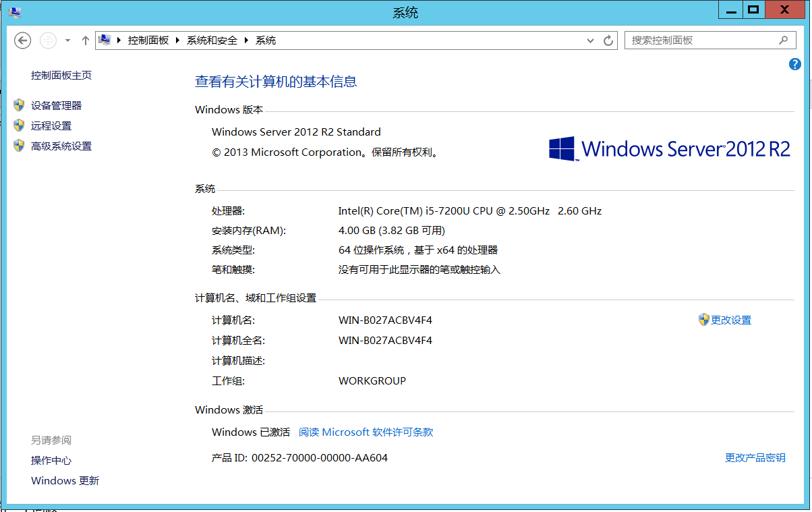Open Windows 更新 link
The width and height of the screenshot is (812, 512).
65,481
